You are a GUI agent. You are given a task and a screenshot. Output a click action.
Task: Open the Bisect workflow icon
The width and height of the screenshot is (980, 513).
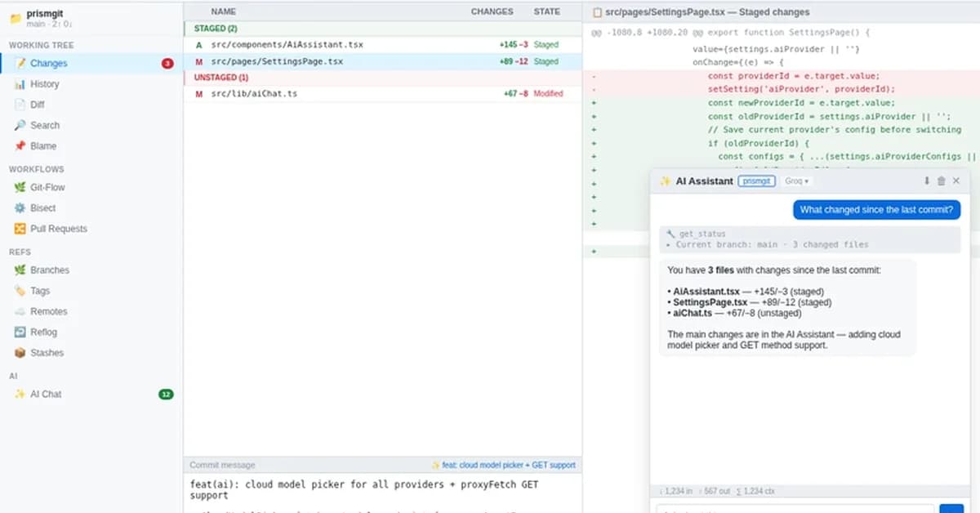pos(20,208)
